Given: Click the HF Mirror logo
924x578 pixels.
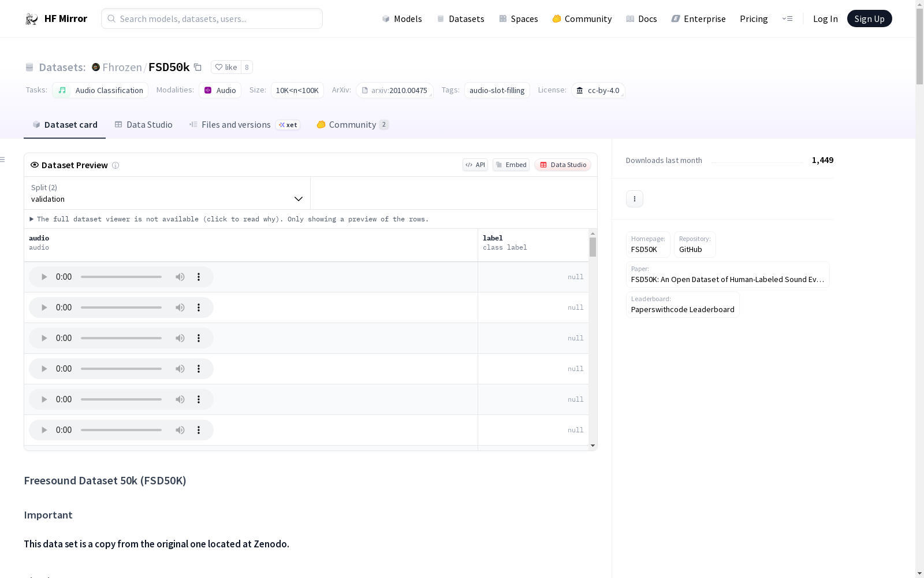Looking at the screenshot, I should pos(56,18).
